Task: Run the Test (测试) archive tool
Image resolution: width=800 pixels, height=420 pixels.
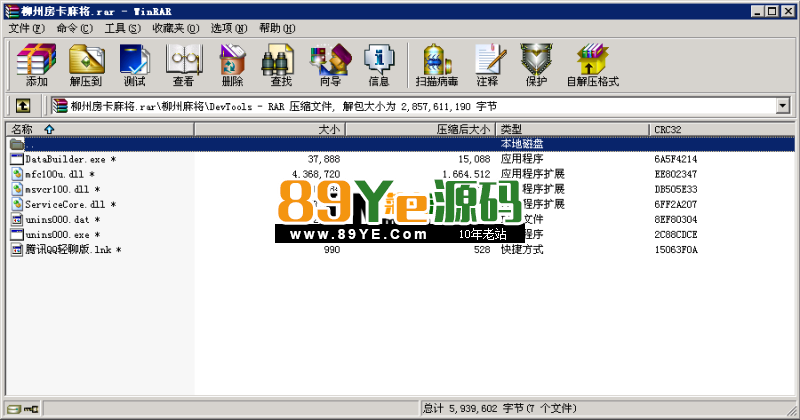Action: pyautogui.click(x=135, y=65)
